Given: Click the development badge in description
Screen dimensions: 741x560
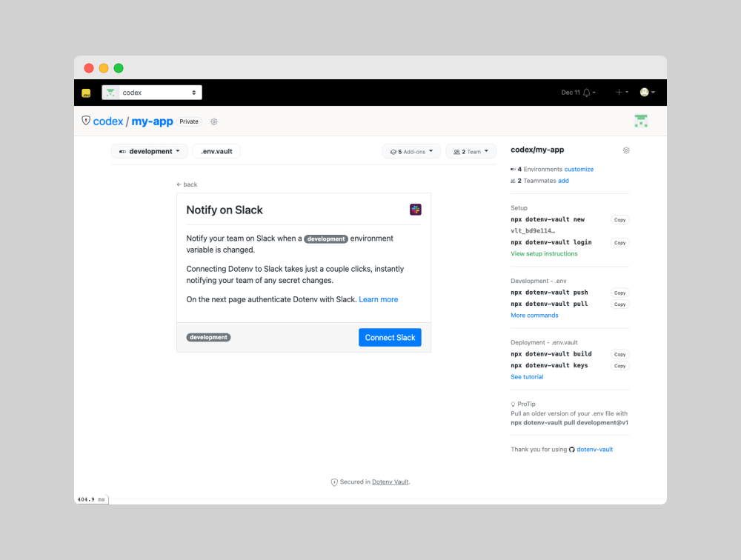Looking at the screenshot, I should coord(326,239).
